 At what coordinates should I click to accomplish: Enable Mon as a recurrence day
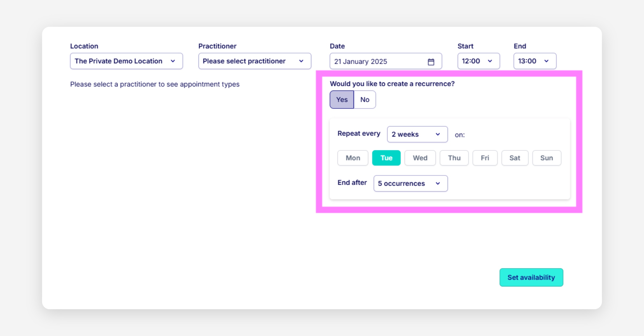[x=353, y=158]
